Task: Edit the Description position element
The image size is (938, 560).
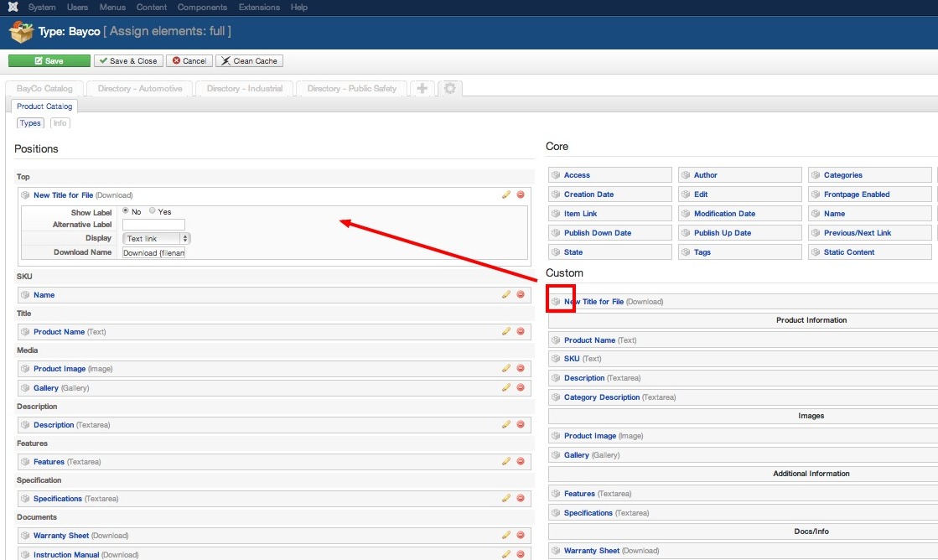Action: 506,424
